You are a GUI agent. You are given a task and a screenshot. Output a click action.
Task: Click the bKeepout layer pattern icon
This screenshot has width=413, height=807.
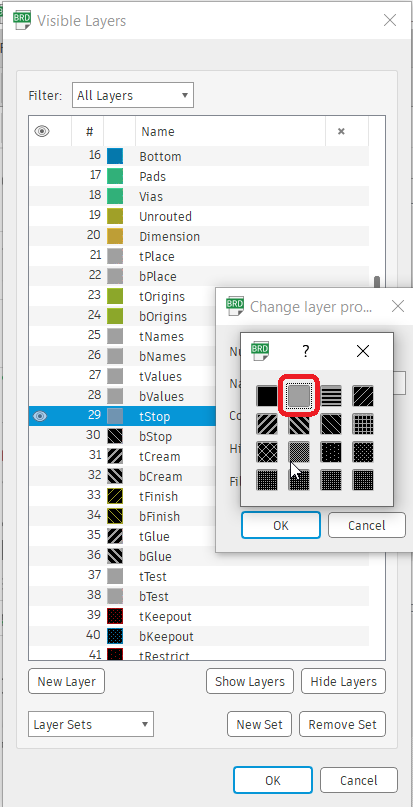pyautogui.click(x=115, y=636)
